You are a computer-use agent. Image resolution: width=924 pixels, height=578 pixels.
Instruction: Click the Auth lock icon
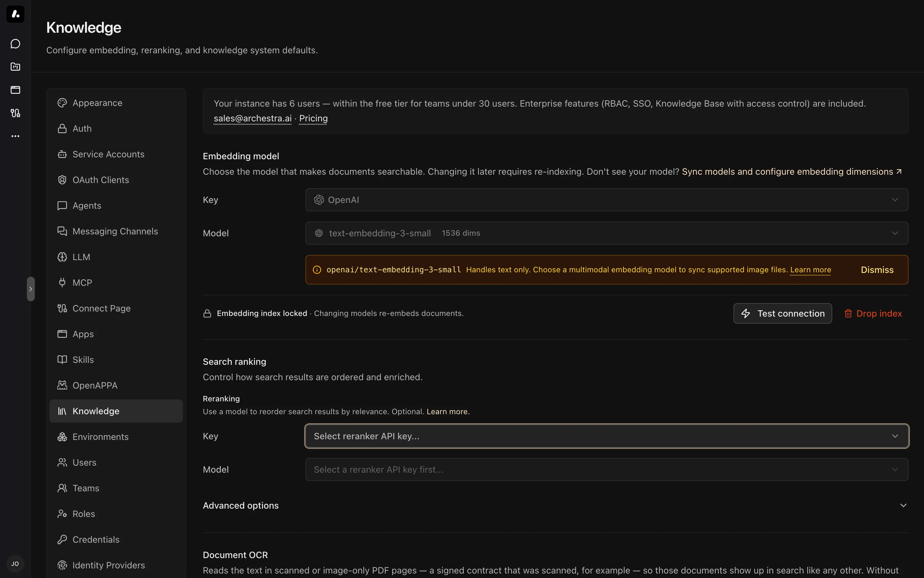(x=62, y=128)
